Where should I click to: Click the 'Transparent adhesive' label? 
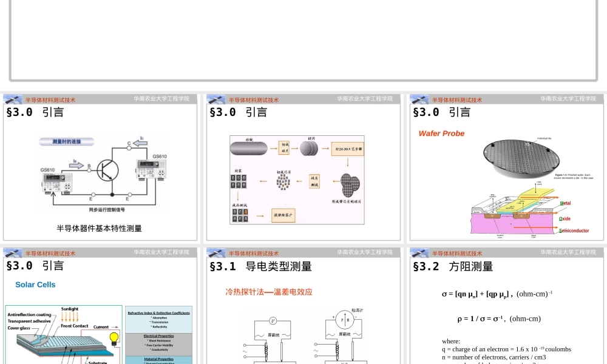pos(29,321)
